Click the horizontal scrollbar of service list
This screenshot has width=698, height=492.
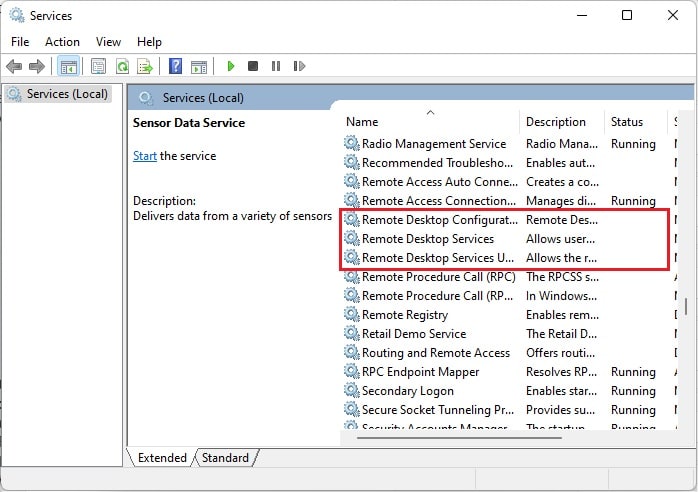(x=459, y=438)
